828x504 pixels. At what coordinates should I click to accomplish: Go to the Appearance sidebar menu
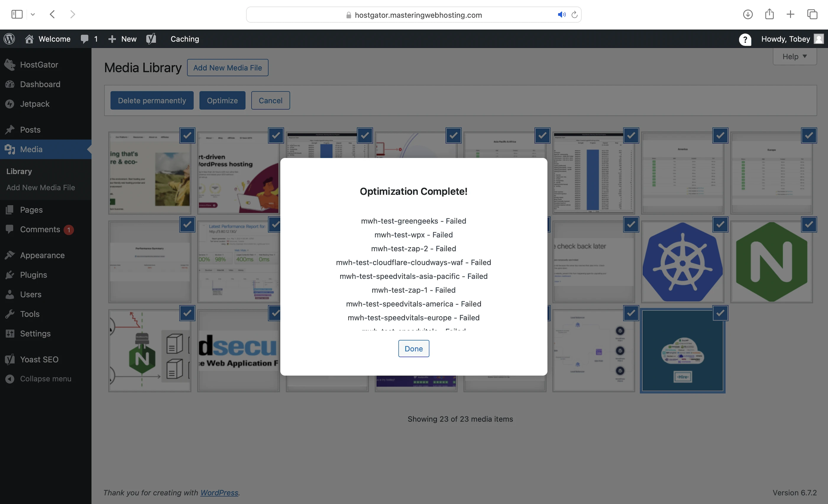[x=42, y=255]
